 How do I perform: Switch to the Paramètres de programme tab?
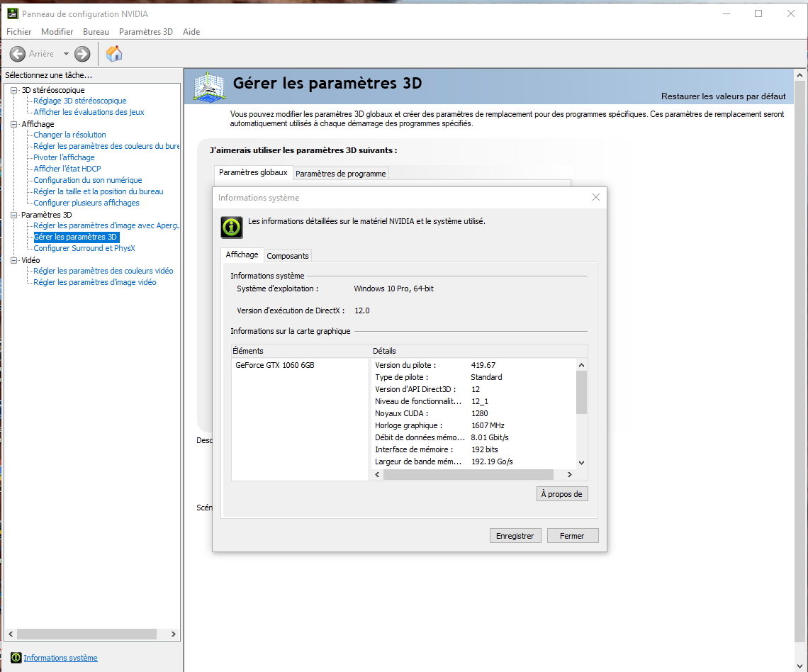point(341,174)
